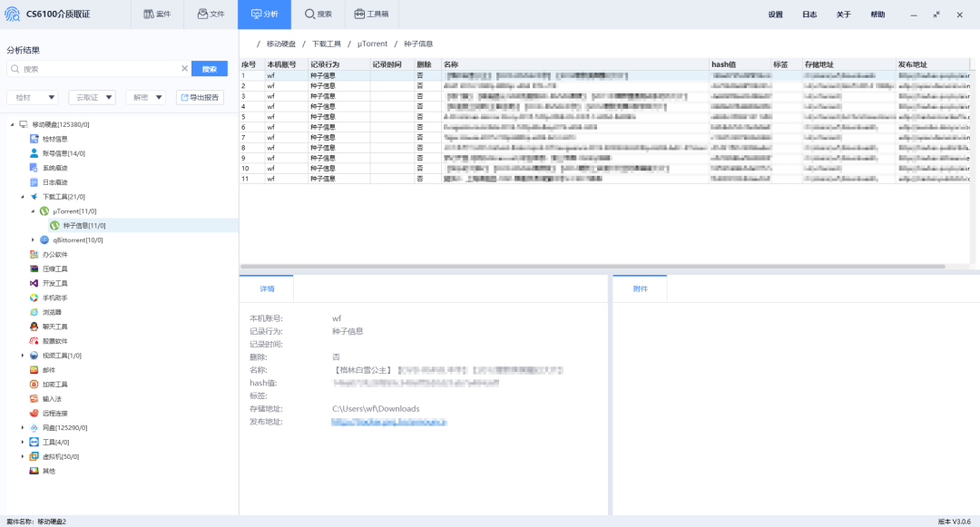Open the 解密 dropdown

tap(145, 96)
